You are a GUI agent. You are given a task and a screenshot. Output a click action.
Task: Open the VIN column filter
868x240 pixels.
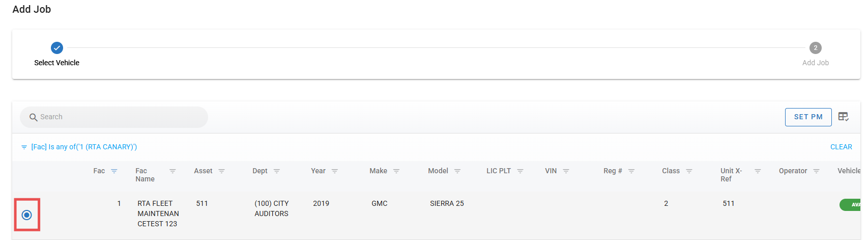pos(566,171)
